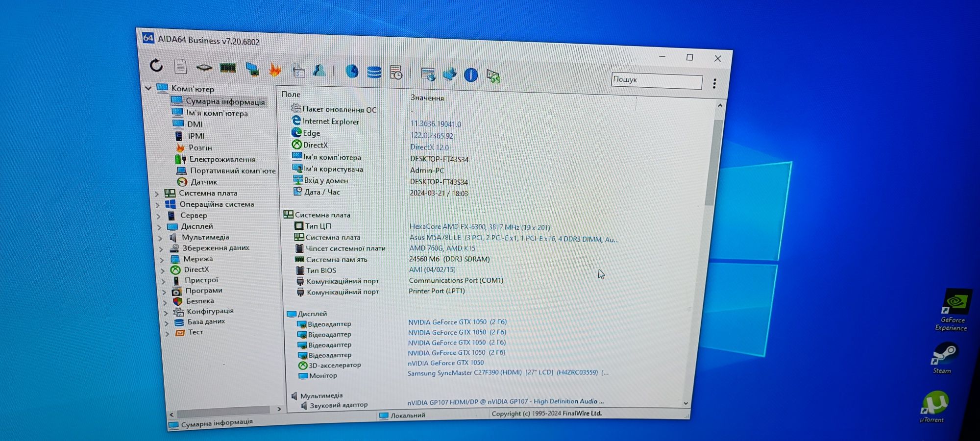Open the document-with-clock scheduler icon
980x441 pixels.
(396, 73)
